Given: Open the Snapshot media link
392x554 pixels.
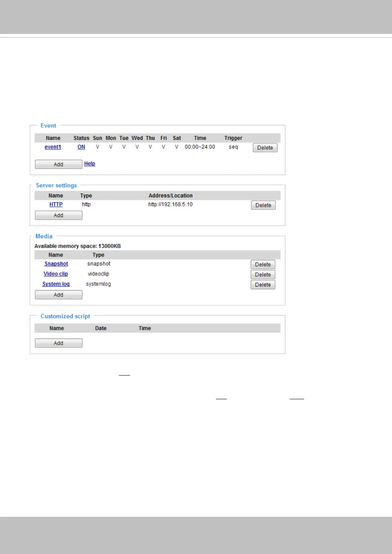Looking at the screenshot, I should pos(56,264).
